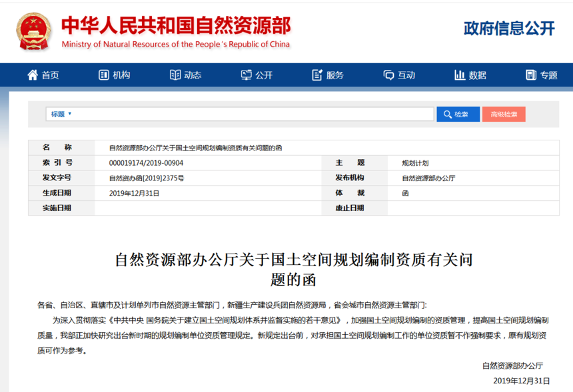Click the 专题 newspaper icon
573x392 pixels.
tap(531, 75)
